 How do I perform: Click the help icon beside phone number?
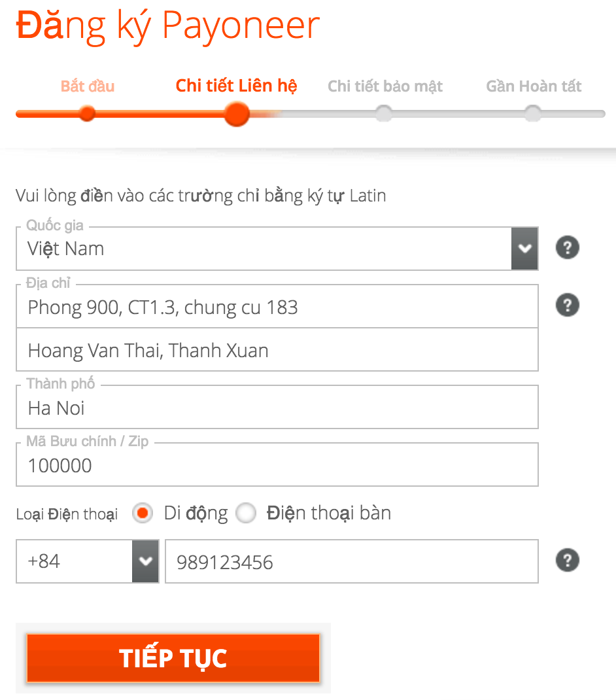(567, 560)
